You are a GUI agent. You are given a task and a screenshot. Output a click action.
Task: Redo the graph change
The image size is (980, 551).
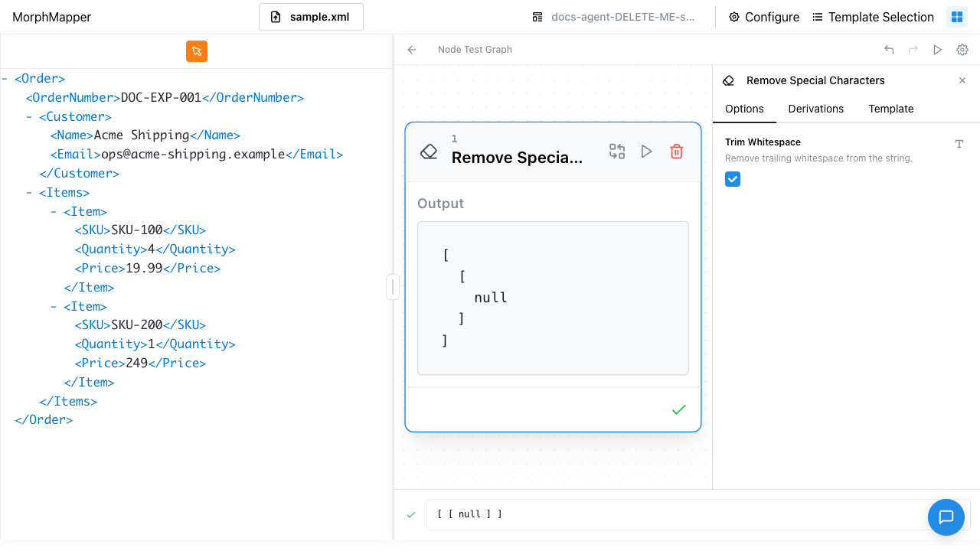pyautogui.click(x=913, y=50)
